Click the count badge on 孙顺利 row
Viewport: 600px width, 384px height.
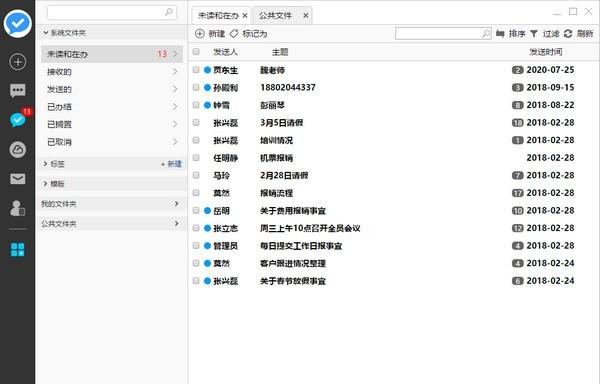(x=517, y=88)
